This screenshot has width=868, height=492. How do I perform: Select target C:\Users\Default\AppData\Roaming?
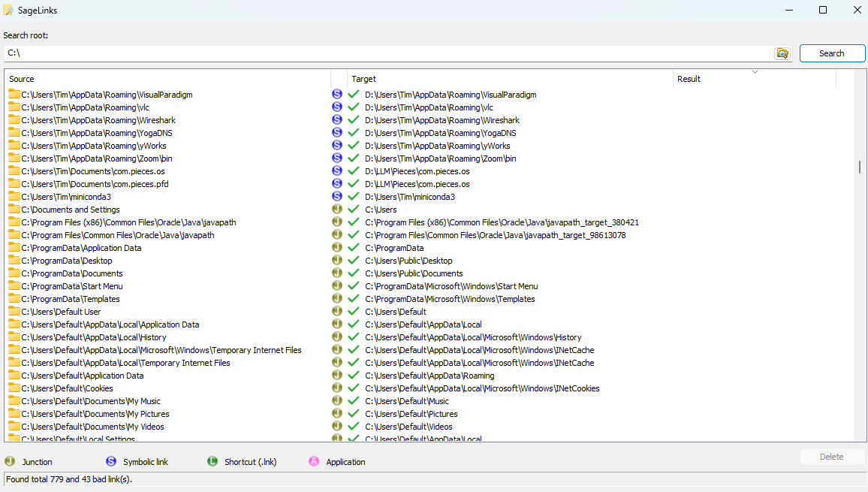coord(429,376)
